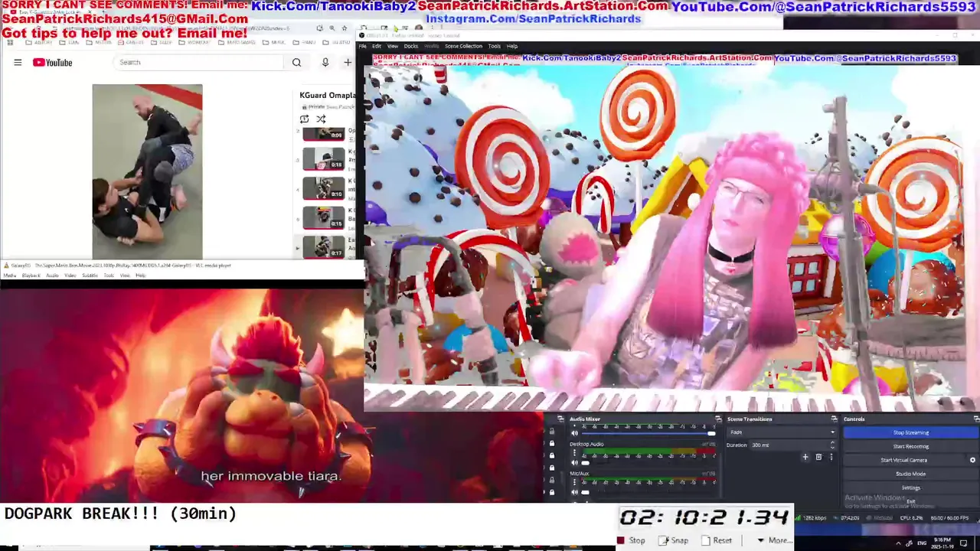Image resolution: width=980 pixels, height=551 pixels.
Task: Click the stopwatch Stop button
Action: pyautogui.click(x=631, y=540)
